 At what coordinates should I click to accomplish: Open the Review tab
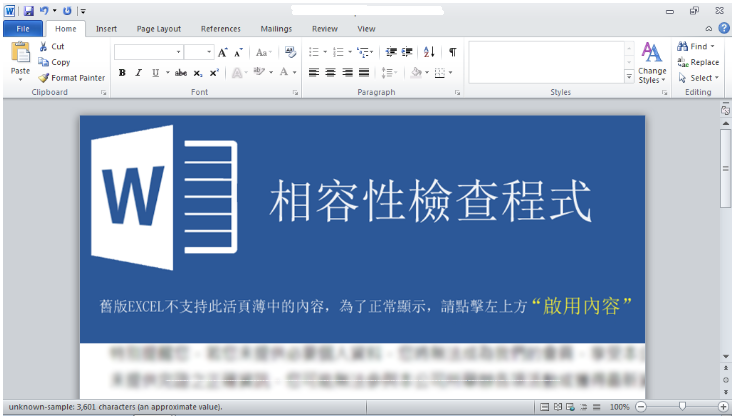[x=324, y=29]
